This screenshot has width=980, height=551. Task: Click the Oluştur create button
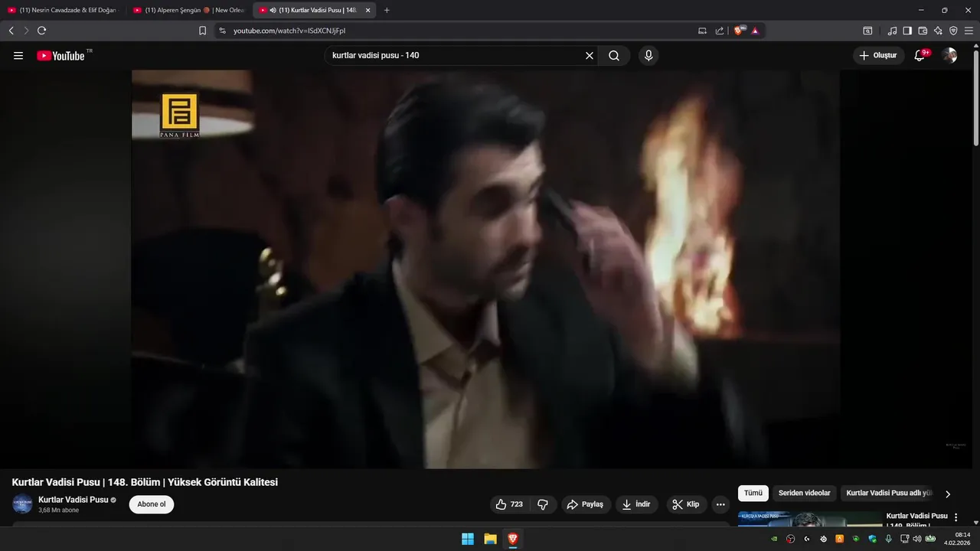pyautogui.click(x=878, y=56)
